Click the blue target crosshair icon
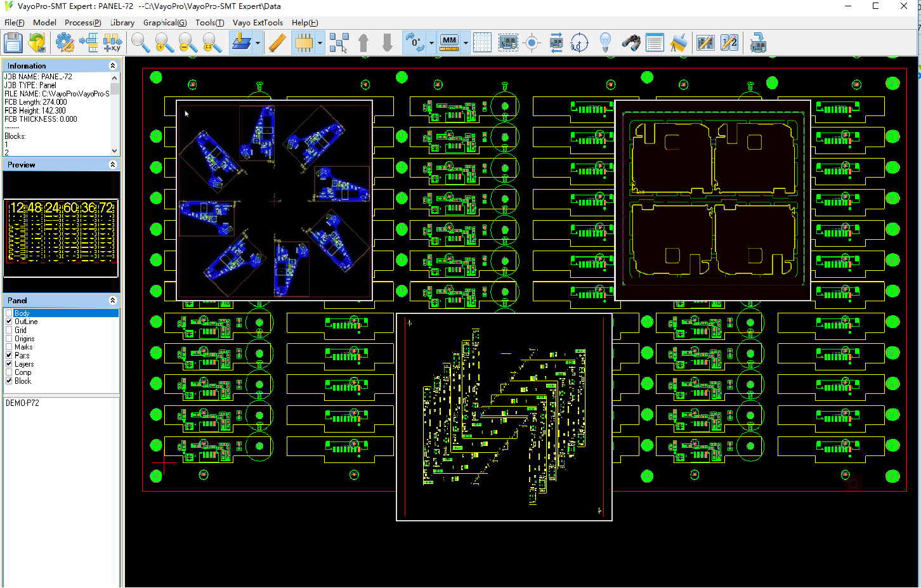The height and width of the screenshot is (588, 921). click(532, 43)
